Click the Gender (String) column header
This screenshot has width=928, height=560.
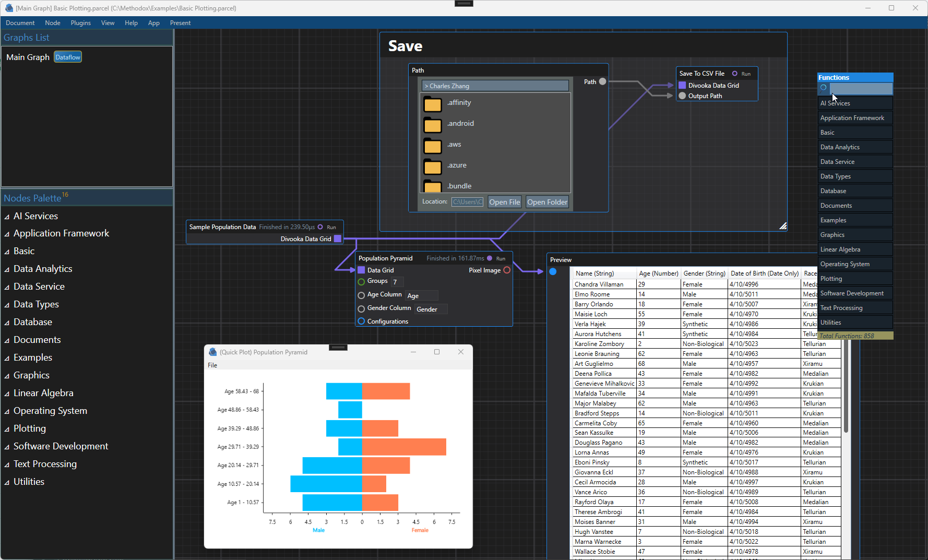(x=705, y=273)
